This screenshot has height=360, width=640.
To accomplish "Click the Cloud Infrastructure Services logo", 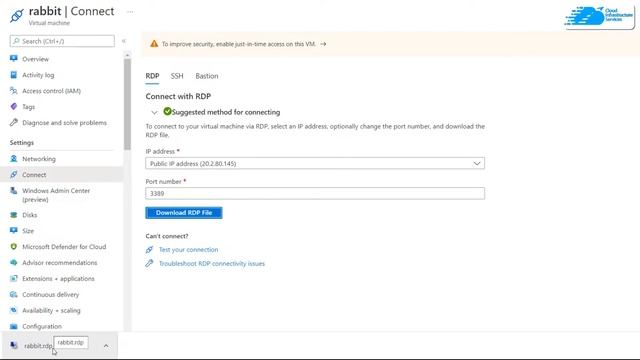I will coord(599,17).
